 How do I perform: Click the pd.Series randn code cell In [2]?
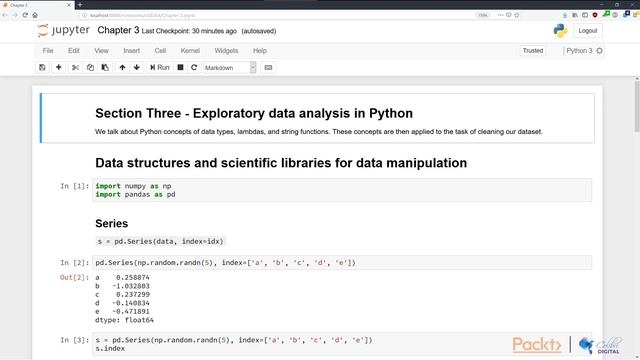point(342,263)
